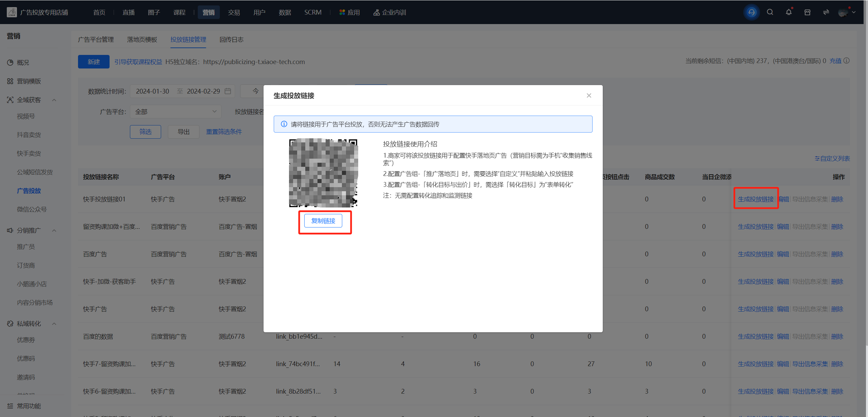Select the 投放链接管理 tab
The image size is (868, 417).
point(188,40)
